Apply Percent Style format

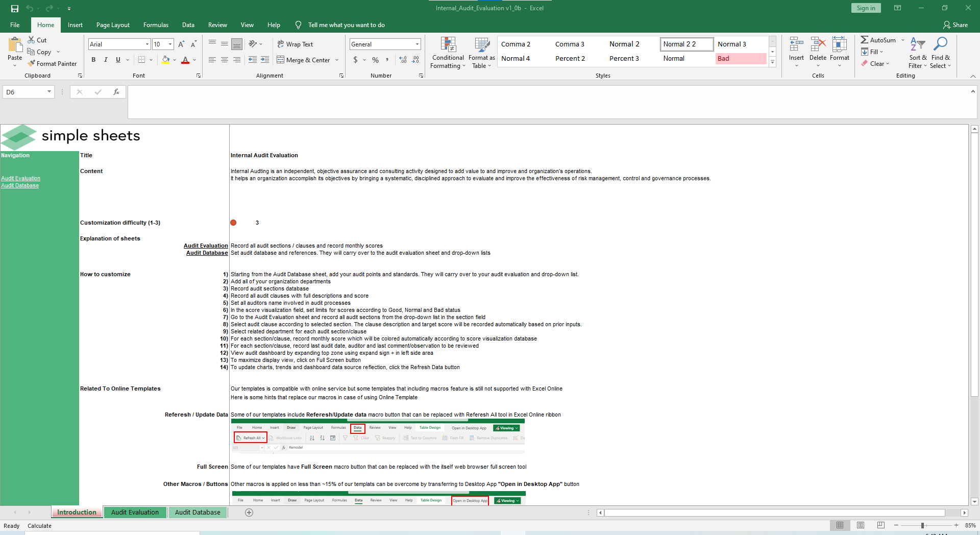coord(376,60)
